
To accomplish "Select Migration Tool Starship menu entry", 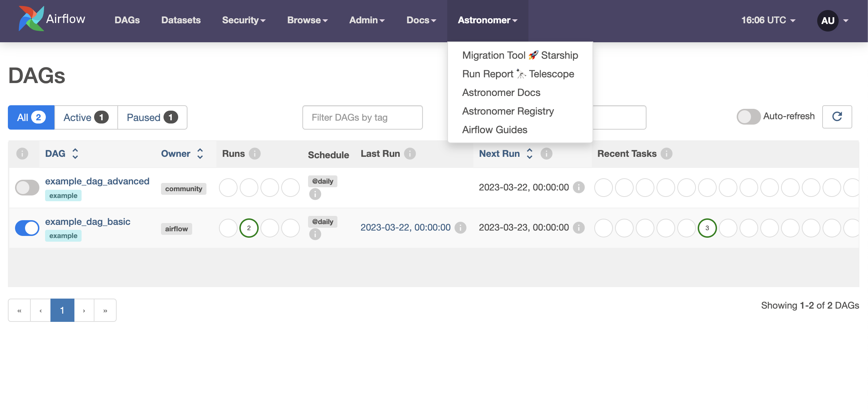I will [x=520, y=55].
